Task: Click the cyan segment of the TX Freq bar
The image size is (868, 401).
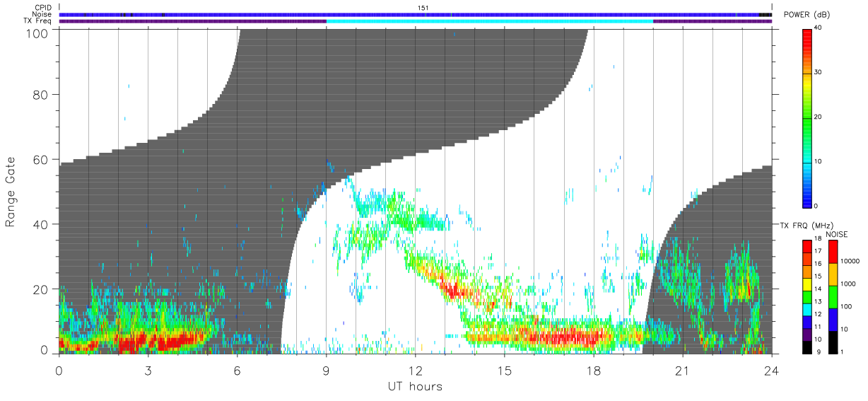Action: click(x=489, y=21)
